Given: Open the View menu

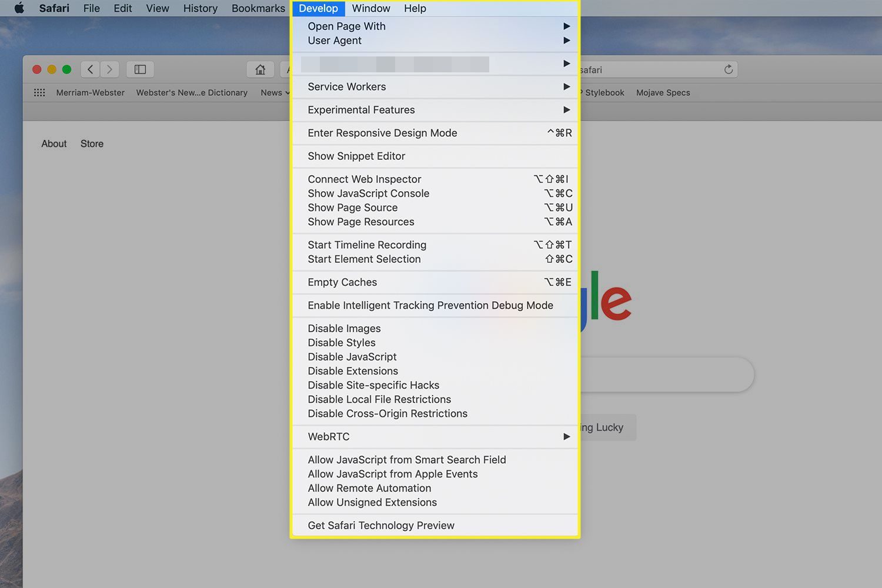Looking at the screenshot, I should tap(158, 8).
